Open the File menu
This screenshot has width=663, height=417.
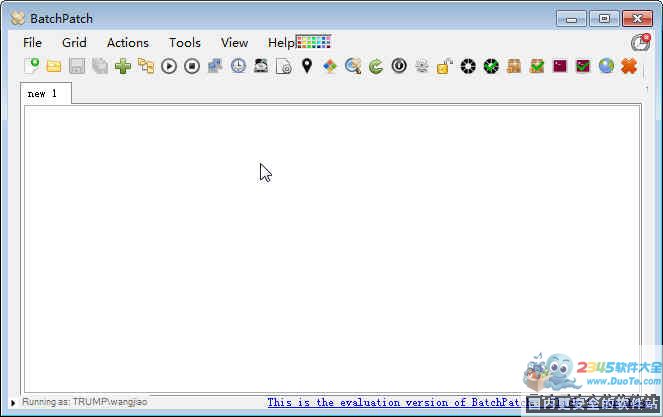[33, 43]
